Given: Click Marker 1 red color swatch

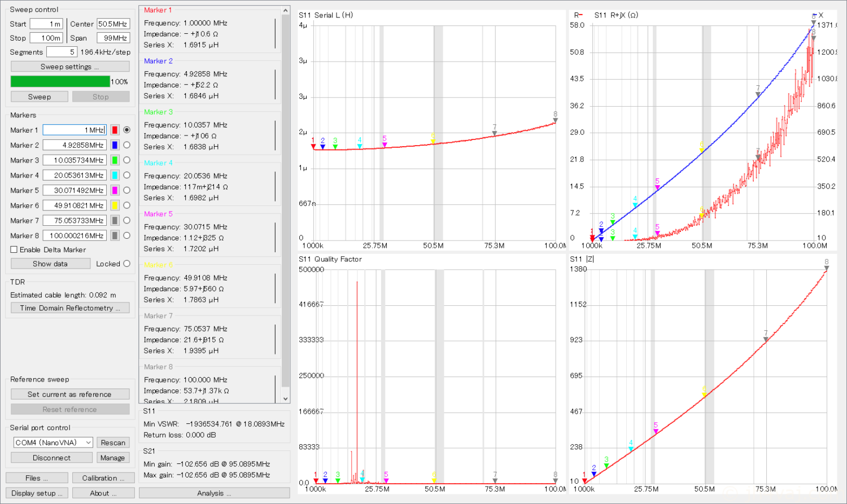Looking at the screenshot, I should (115, 130).
